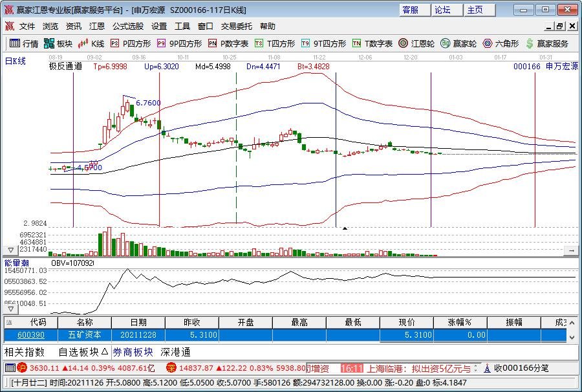The height and width of the screenshot is (392, 582).
Task: Click the 能量潮 indicator label
Action: click(x=16, y=263)
